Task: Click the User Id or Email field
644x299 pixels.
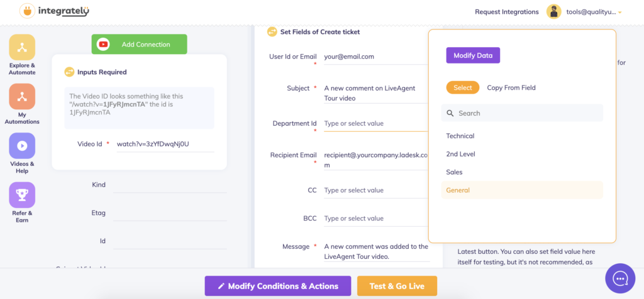Action: [377, 57]
